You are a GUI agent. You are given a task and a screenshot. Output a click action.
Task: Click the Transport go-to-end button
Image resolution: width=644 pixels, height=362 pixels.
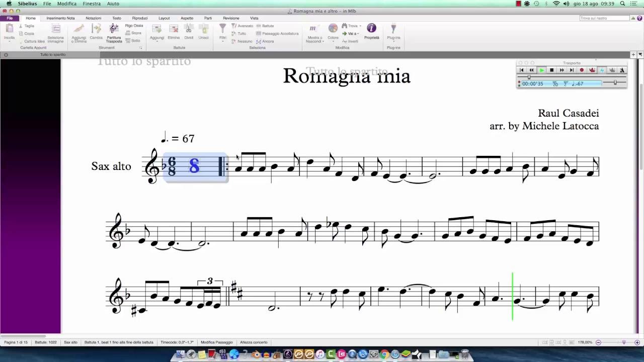572,70
